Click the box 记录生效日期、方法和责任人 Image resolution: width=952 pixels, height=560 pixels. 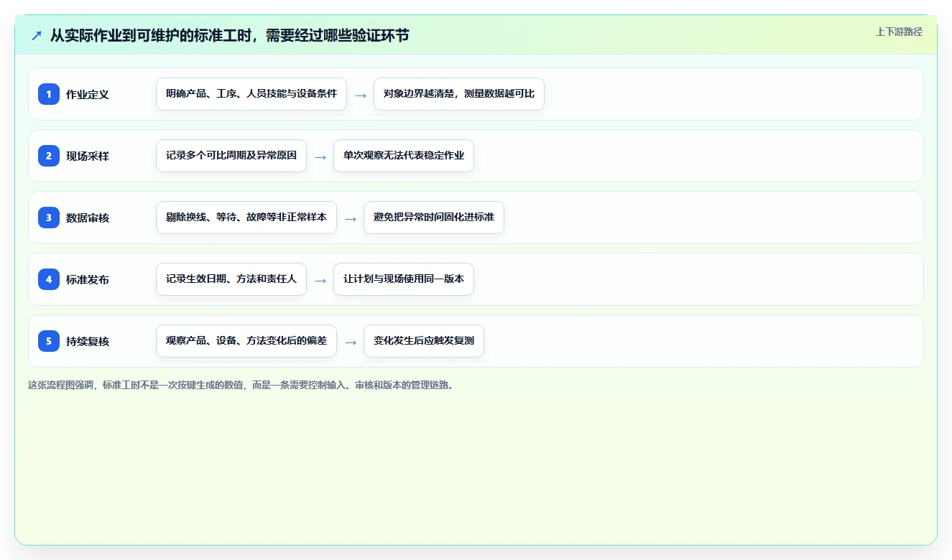pyautogui.click(x=231, y=279)
